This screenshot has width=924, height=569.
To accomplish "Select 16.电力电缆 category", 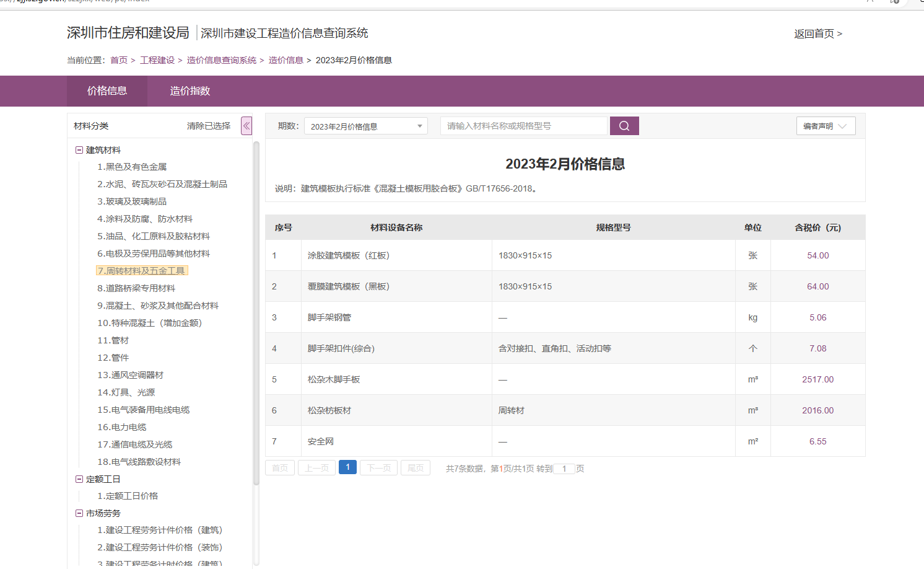I will click(122, 427).
